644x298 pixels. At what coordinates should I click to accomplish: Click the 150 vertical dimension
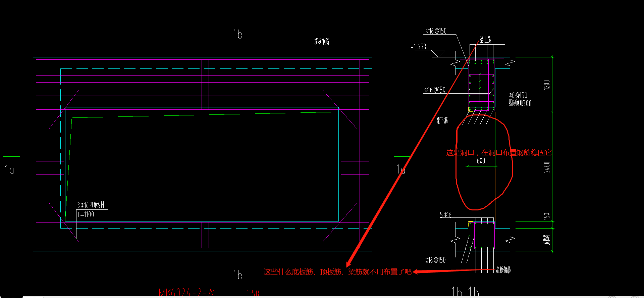(x=547, y=216)
